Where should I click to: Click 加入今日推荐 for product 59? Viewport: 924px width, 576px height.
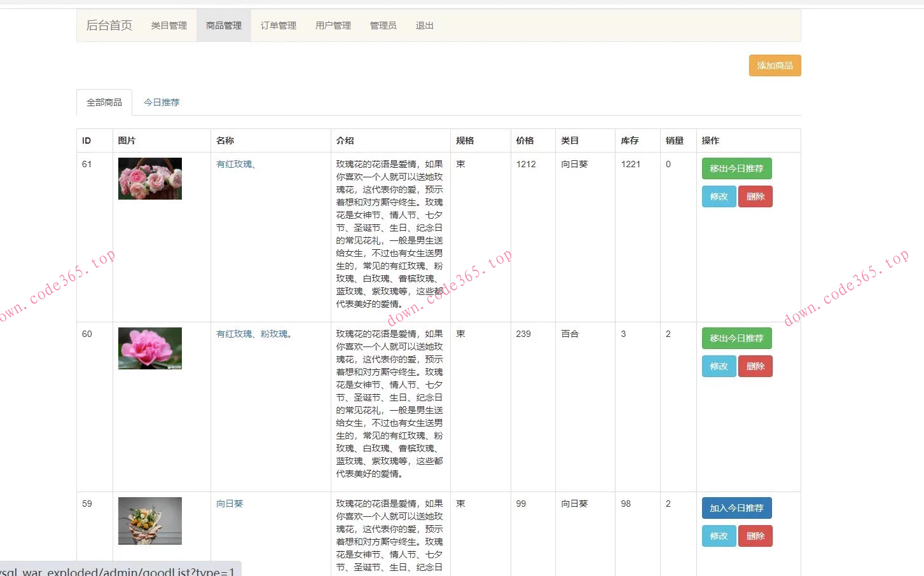pos(736,508)
